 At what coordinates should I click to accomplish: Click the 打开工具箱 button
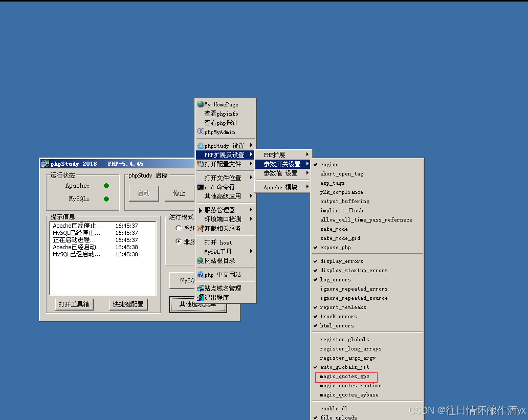(74, 304)
